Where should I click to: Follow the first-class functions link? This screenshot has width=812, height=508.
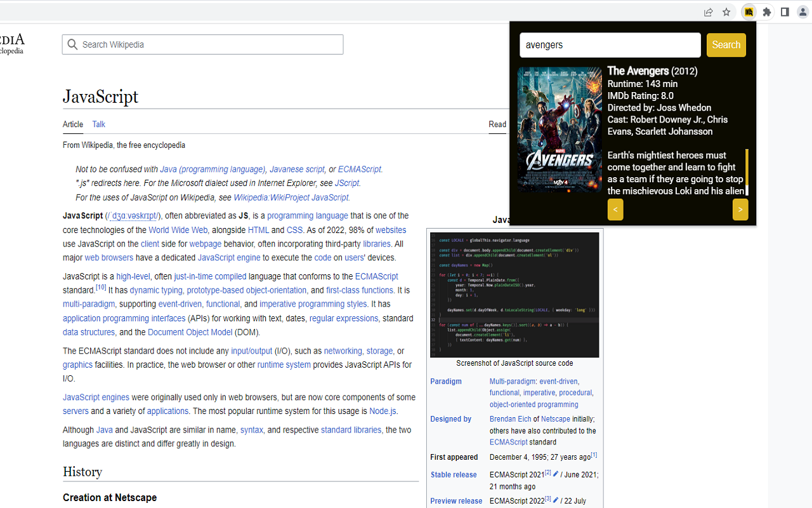pyautogui.click(x=360, y=290)
